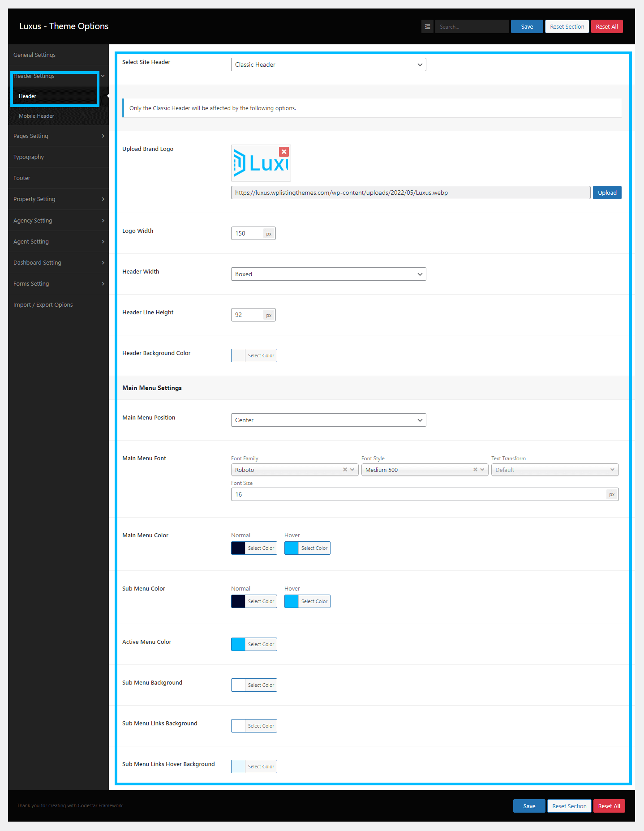
Task: Choose the Active Menu Color swatch
Action: click(238, 644)
